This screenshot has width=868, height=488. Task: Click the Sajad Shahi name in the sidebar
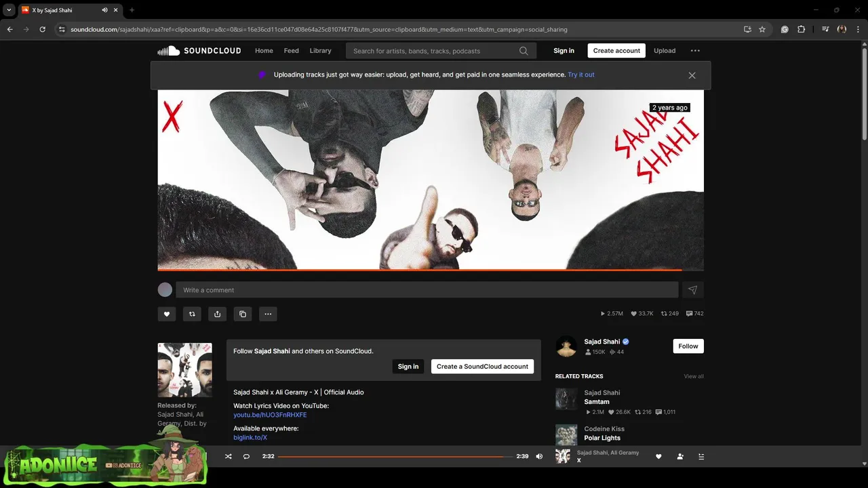pyautogui.click(x=602, y=342)
